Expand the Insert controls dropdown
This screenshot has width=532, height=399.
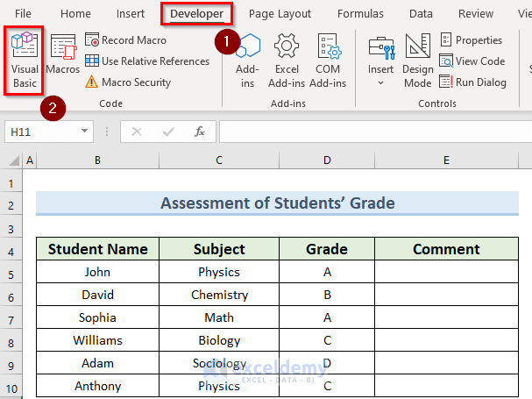tap(381, 82)
